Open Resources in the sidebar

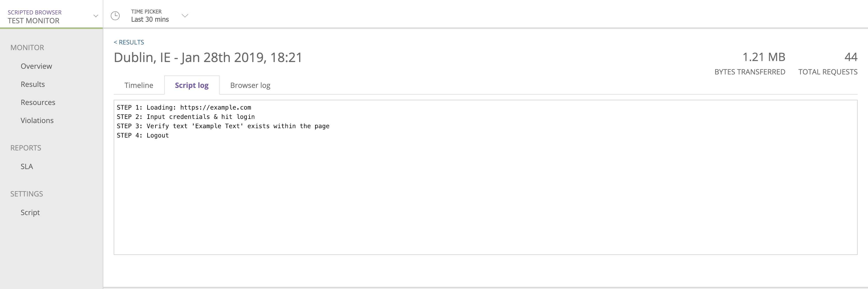pos(38,103)
